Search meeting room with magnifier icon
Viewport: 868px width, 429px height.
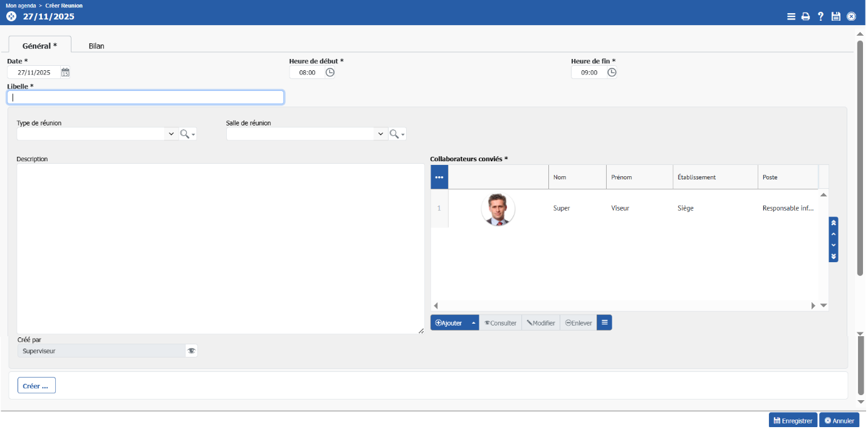click(395, 134)
